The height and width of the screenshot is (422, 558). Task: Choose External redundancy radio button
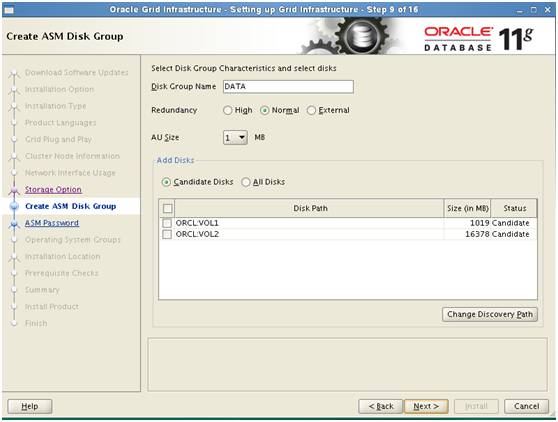click(311, 110)
